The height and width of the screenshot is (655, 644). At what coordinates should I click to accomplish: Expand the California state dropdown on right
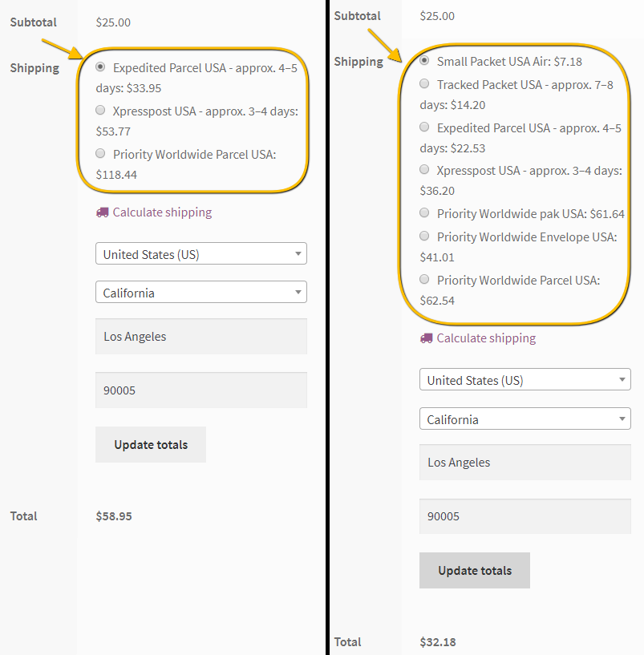click(x=525, y=418)
